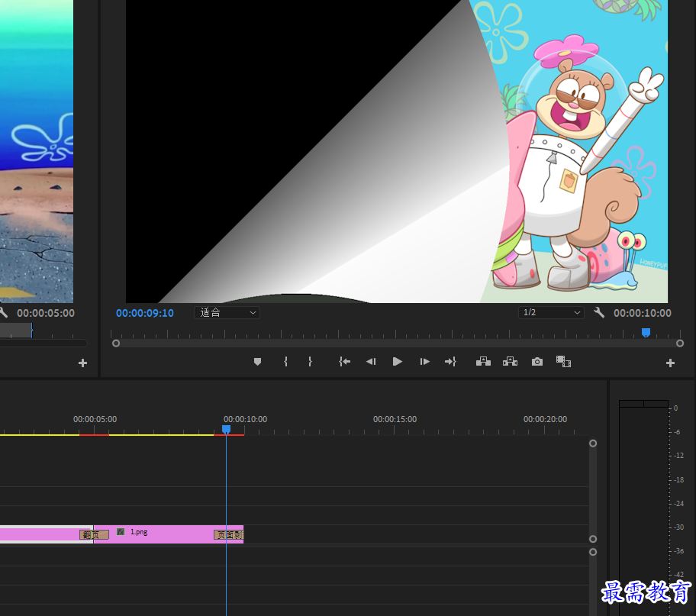Click the Program monitor video preview
Image resolution: width=696 pixels, height=616 pixels.
tap(397, 151)
